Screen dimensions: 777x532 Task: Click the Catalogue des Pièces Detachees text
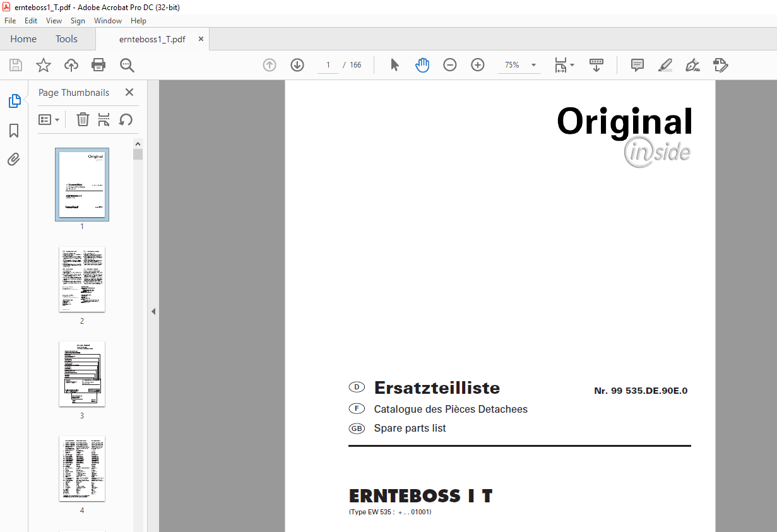point(451,409)
